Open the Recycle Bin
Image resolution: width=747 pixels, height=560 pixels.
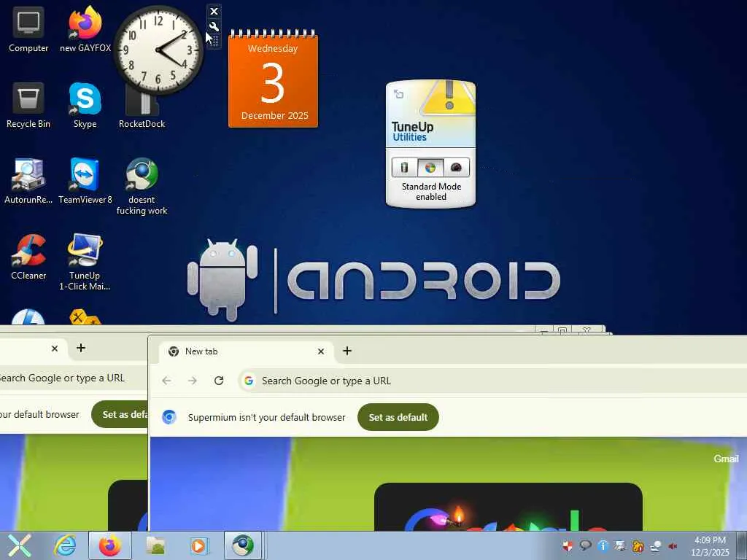[x=28, y=106]
